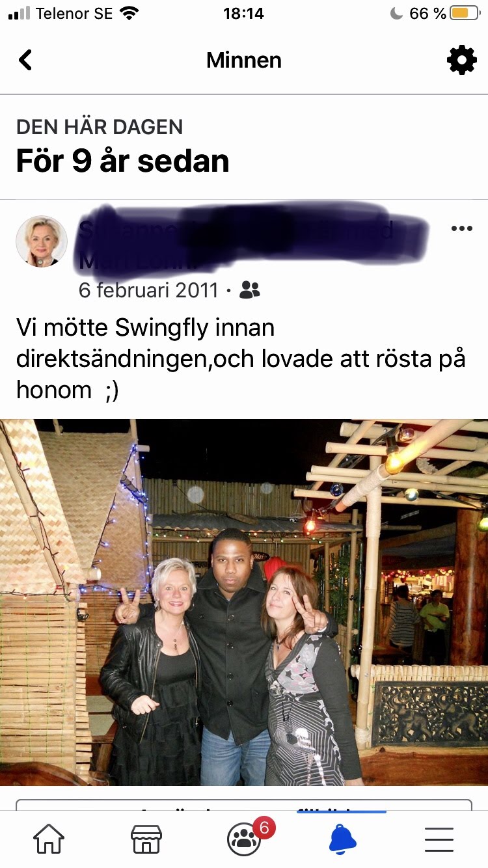Image resolution: width=488 pixels, height=868 pixels.
Task: Open the hamburger menu tab
Action: coord(439,839)
